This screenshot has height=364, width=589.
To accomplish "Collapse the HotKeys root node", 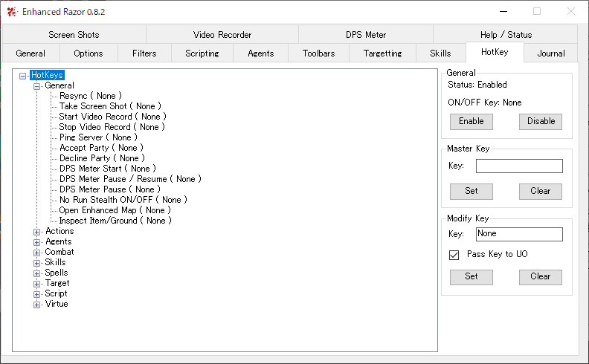I will click(22, 76).
